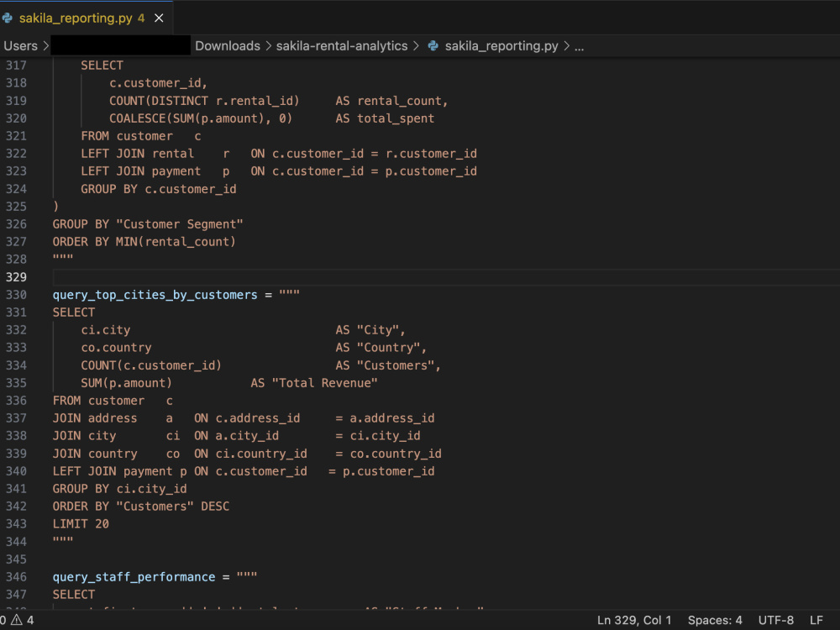Viewport: 840px width, 630px height.
Task: Select the sakila_reporting.py editor tab
Action: pyautogui.click(x=86, y=18)
